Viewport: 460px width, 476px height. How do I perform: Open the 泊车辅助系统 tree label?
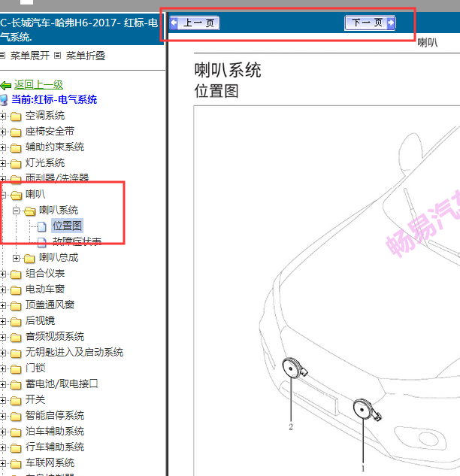[x=55, y=431]
